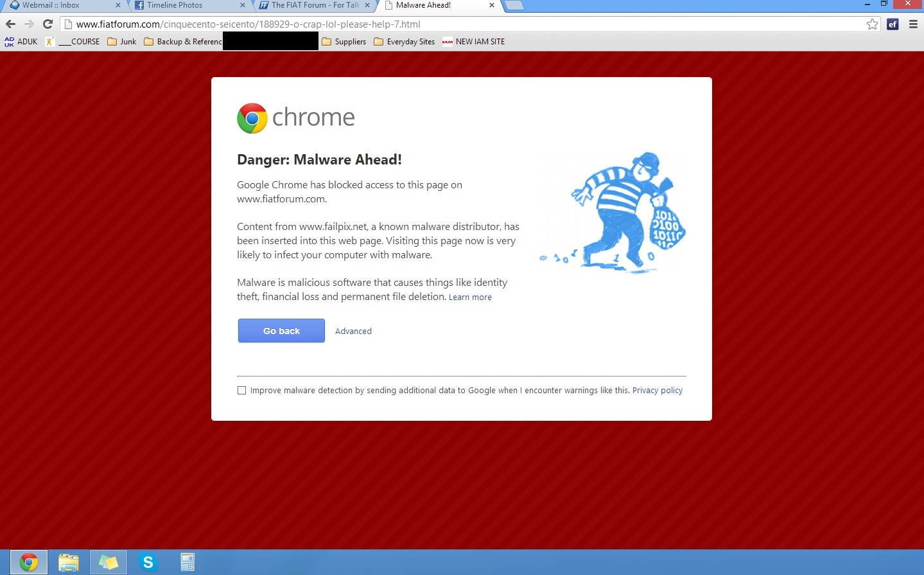Open the calculator taskbar icon
The width and height of the screenshot is (924, 575).
187,562
